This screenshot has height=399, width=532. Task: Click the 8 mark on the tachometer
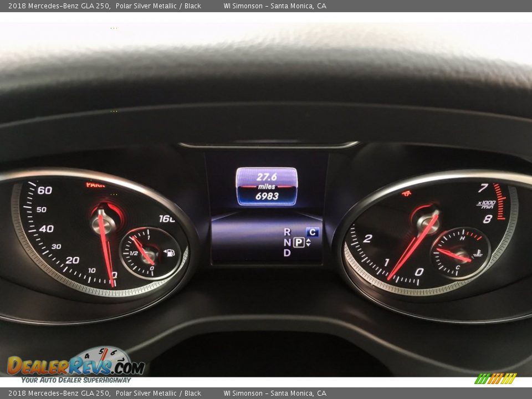pos(488,219)
